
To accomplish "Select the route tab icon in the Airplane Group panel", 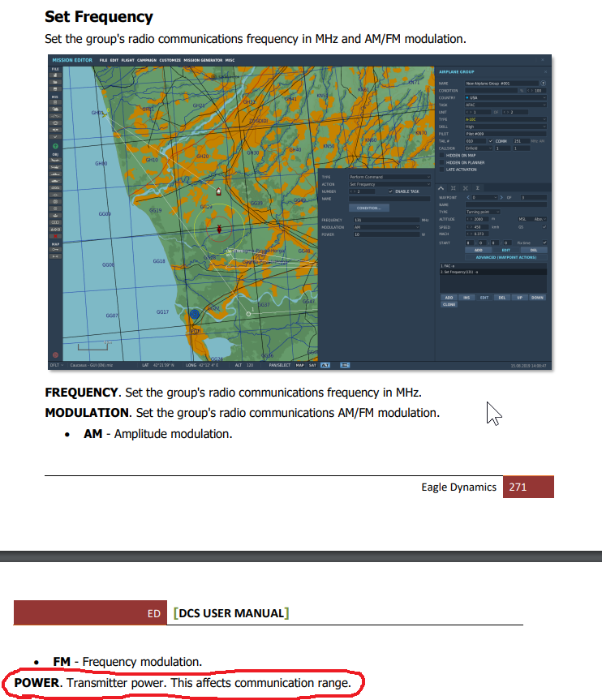I will point(441,188).
